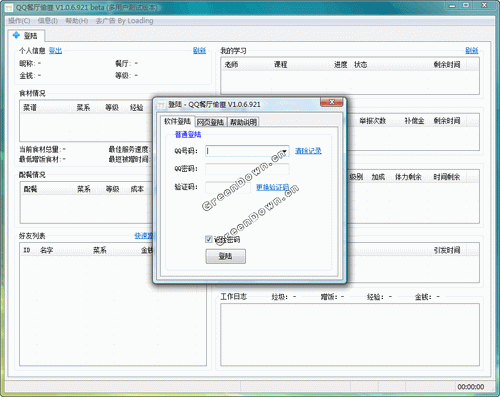Minimize the main QQ餐厅 window

[x=452, y=5]
